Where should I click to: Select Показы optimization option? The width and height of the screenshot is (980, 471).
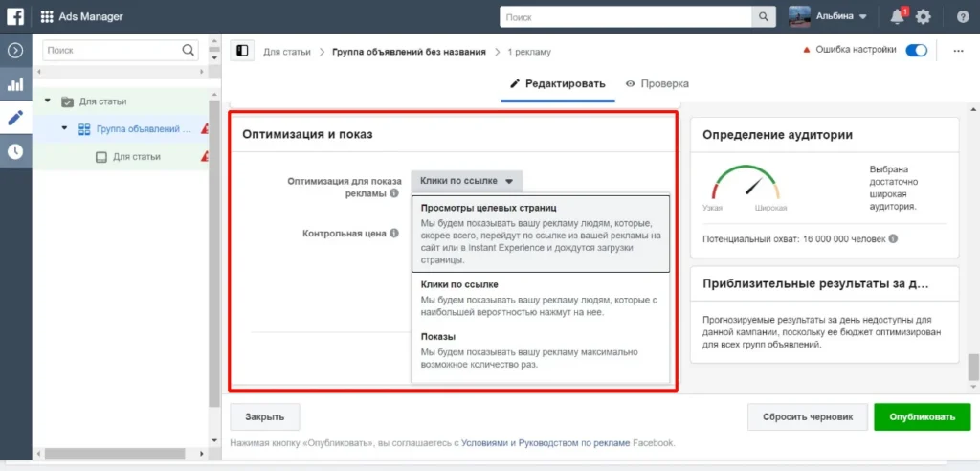(541, 350)
